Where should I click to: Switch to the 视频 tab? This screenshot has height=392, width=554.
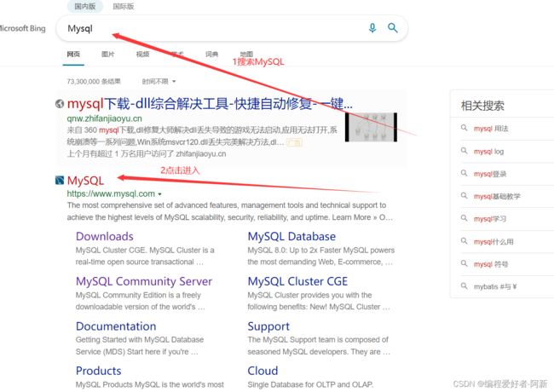142,54
